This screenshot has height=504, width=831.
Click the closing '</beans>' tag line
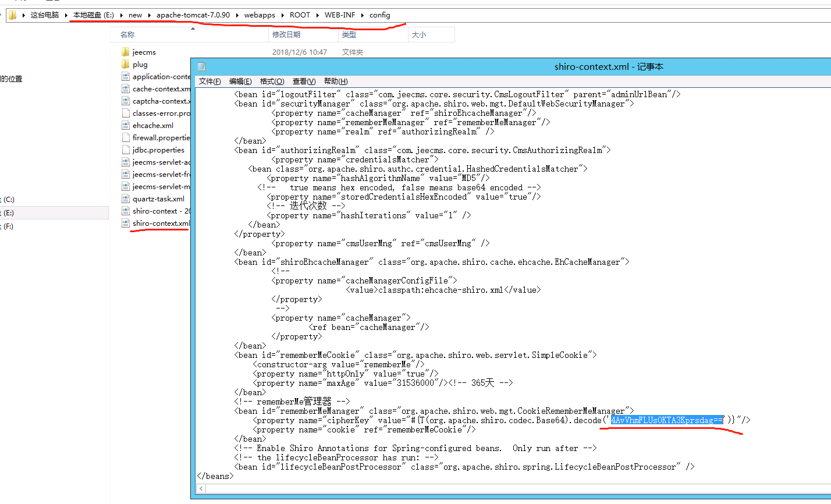(x=215, y=476)
